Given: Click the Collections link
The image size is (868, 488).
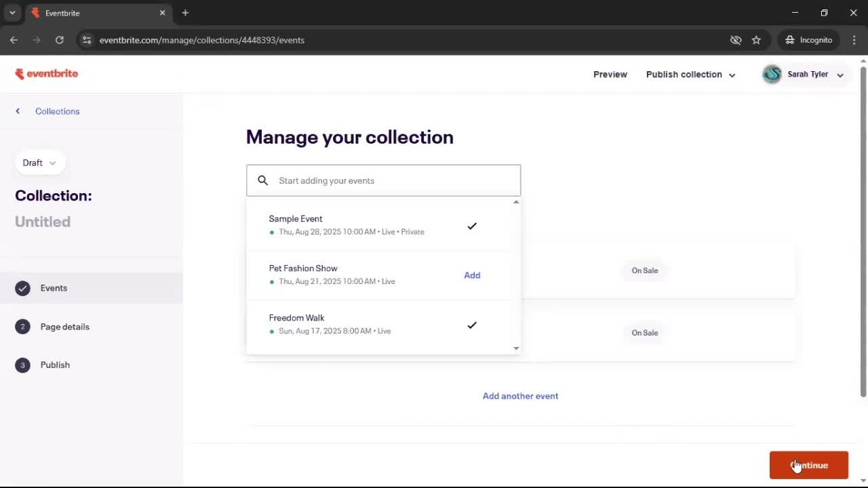Looking at the screenshot, I should tap(58, 111).
